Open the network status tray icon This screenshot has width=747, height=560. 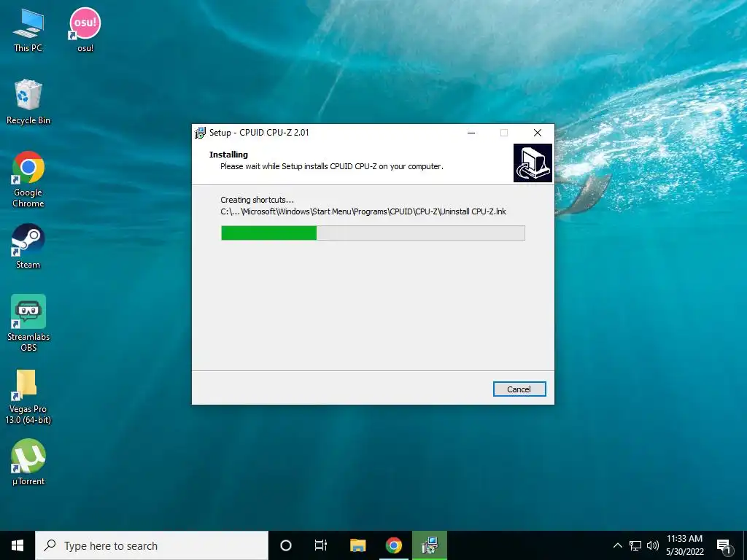click(x=635, y=545)
